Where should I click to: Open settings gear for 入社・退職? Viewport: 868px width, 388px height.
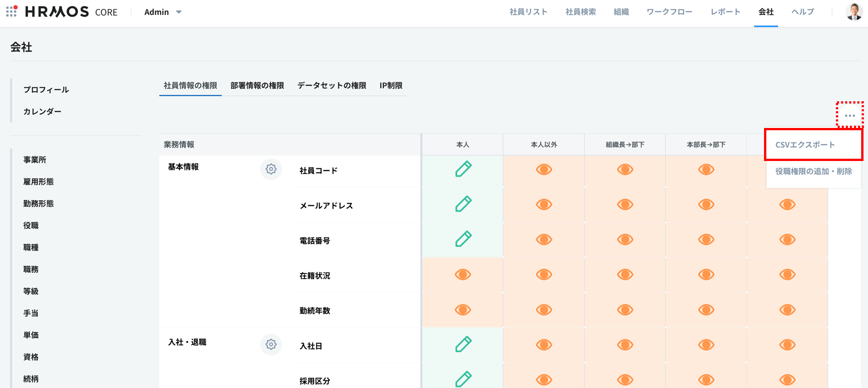271,345
